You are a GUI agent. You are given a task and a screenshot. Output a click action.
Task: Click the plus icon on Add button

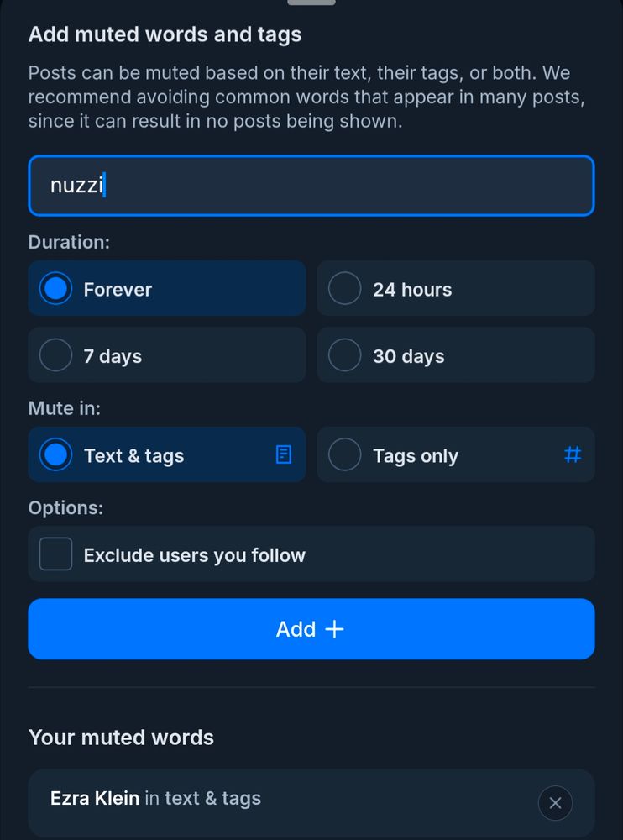335,629
